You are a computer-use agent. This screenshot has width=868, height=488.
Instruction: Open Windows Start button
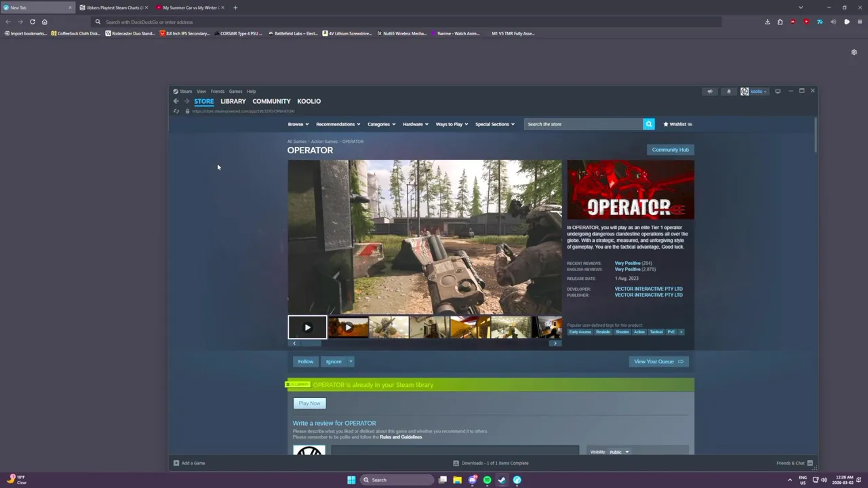[x=351, y=480]
